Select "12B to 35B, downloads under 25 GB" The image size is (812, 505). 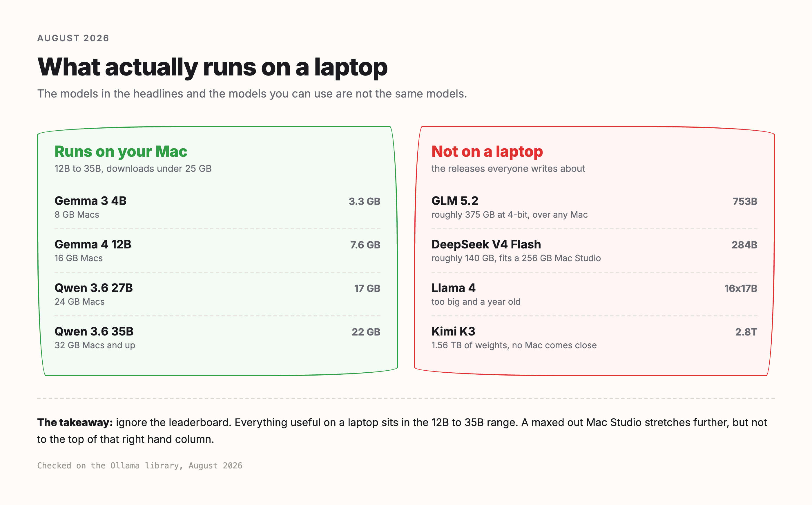point(133,169)
